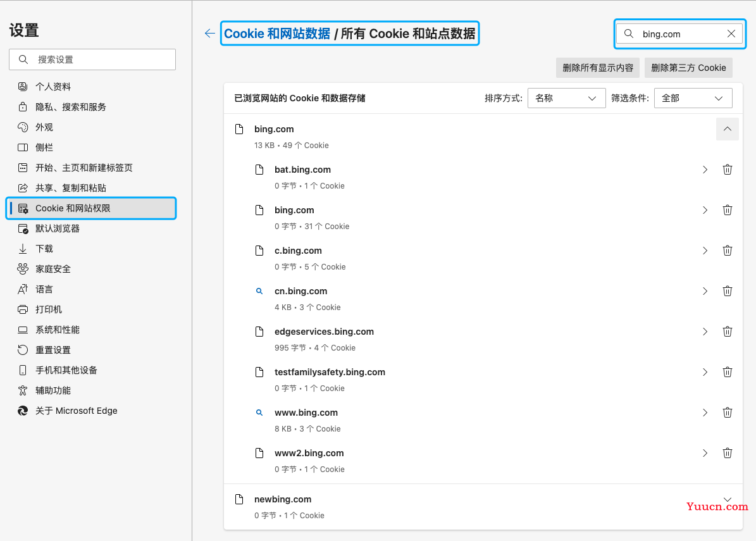Open the 筛选条件 全部 dropdown
Screen dimensions: 756x541
693,98
